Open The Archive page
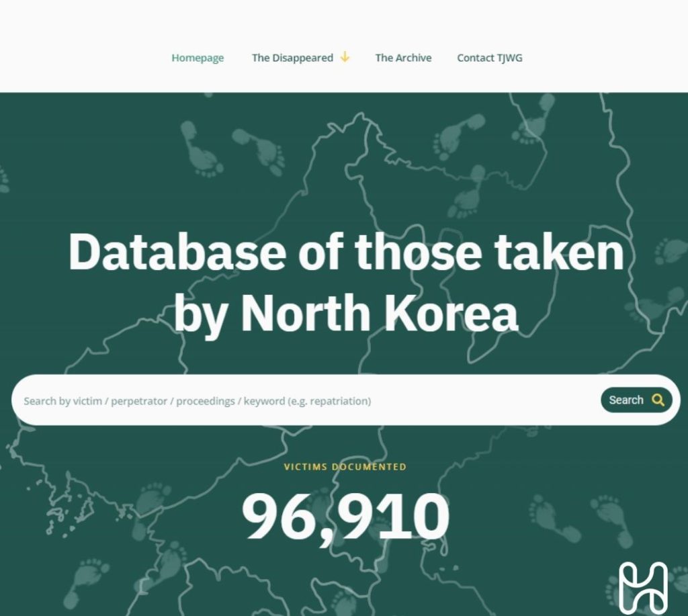Viewport: 688px width, 616px height. [x=403, y=58]
